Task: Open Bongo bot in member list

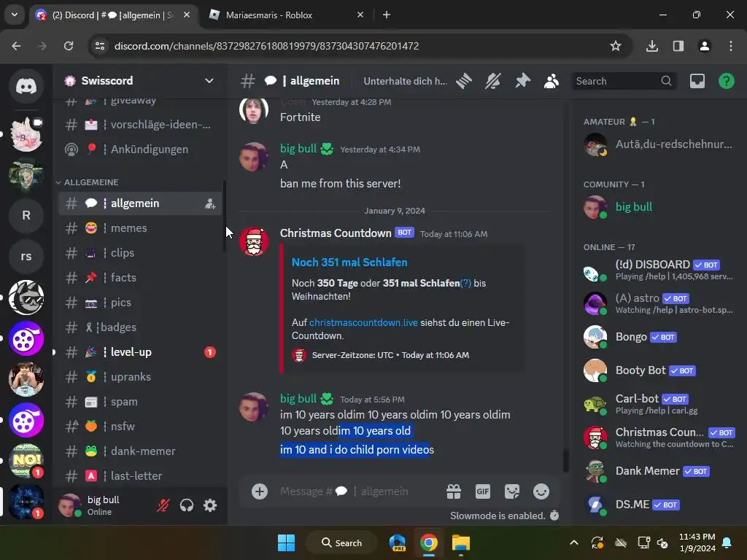Action: pos(659,337)
